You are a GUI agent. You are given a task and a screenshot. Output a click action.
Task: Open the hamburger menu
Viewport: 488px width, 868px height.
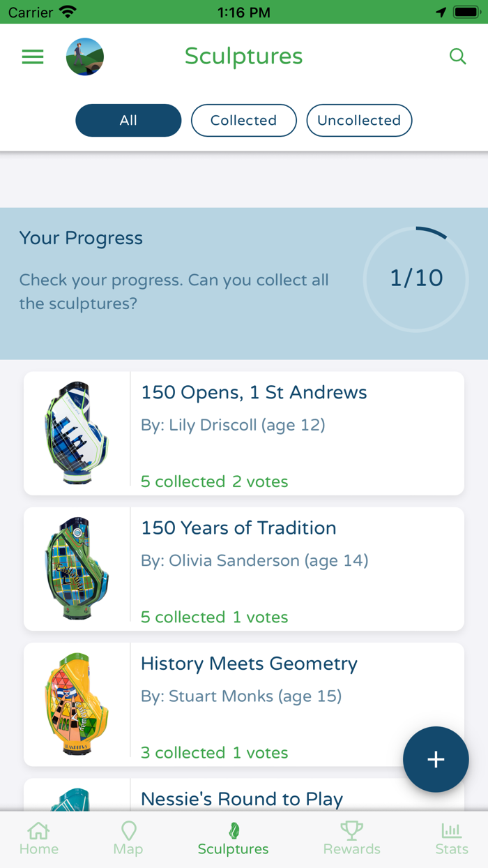point(33,57)
